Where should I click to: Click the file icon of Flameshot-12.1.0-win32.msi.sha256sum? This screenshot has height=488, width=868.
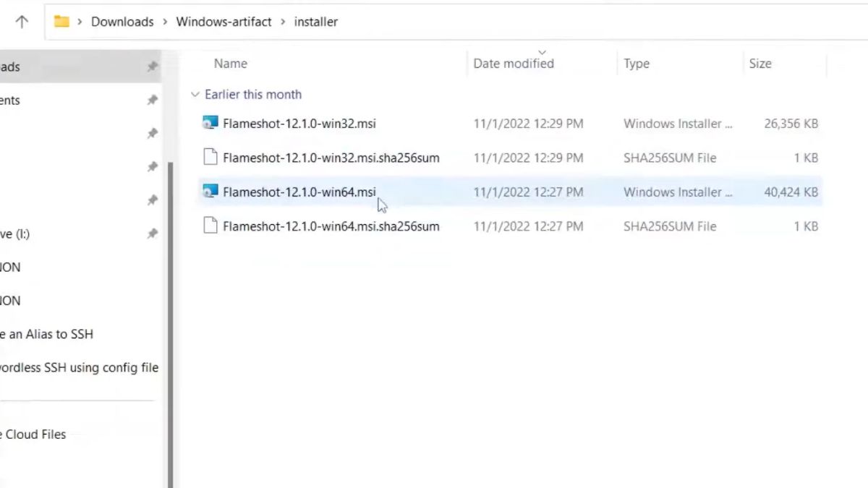[210, 158]
